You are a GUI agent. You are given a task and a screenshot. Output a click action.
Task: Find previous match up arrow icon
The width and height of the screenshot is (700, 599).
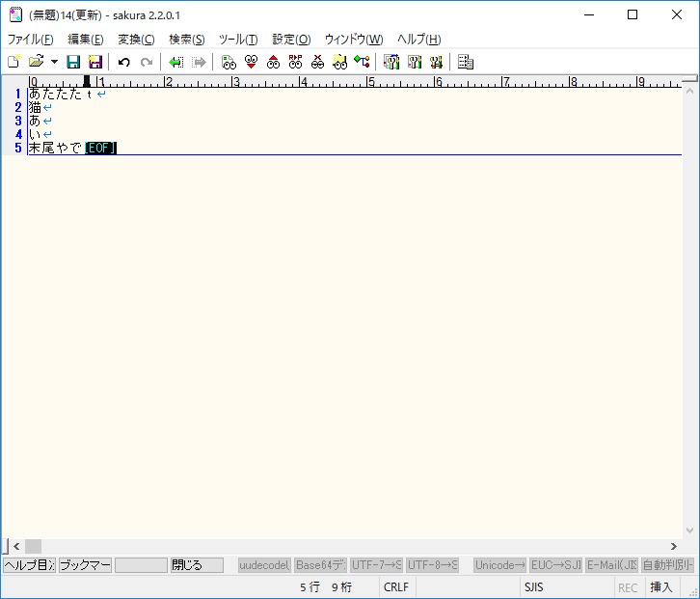click(x=273, y=62)
